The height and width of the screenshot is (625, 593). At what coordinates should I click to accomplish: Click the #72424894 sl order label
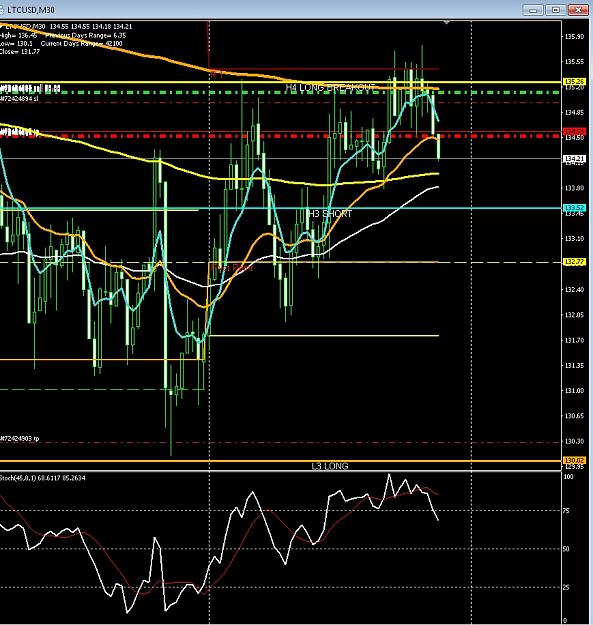pyautogui.click(x=19, y=98)
